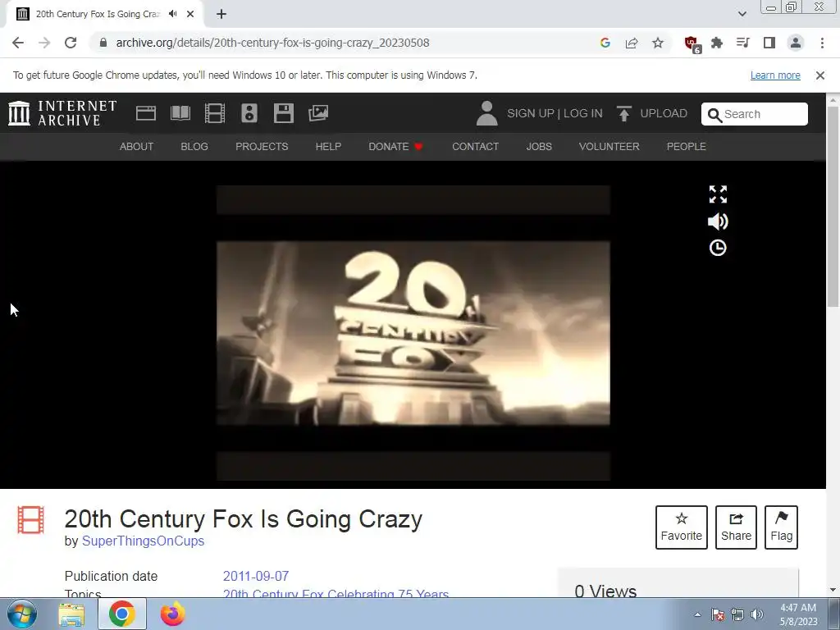The width and height of the screenshot is (840, 630).
Task: Click the UPLOAD link
Action: (664, 113)
